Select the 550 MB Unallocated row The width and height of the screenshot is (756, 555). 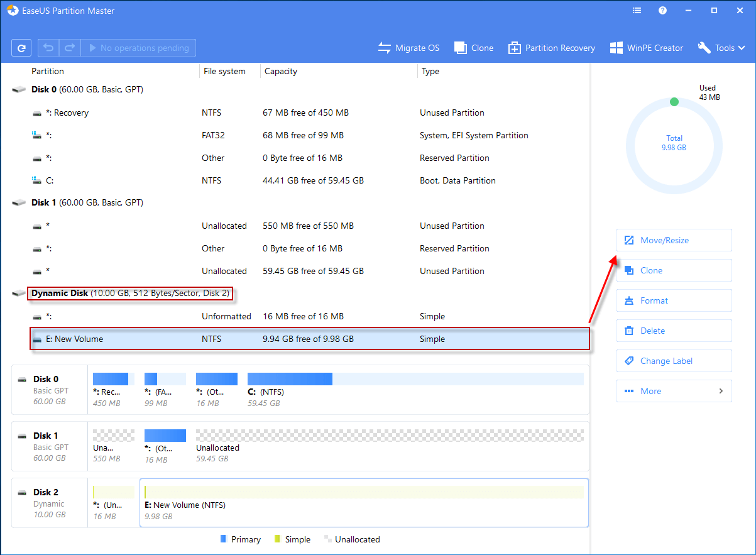point(310,226)
